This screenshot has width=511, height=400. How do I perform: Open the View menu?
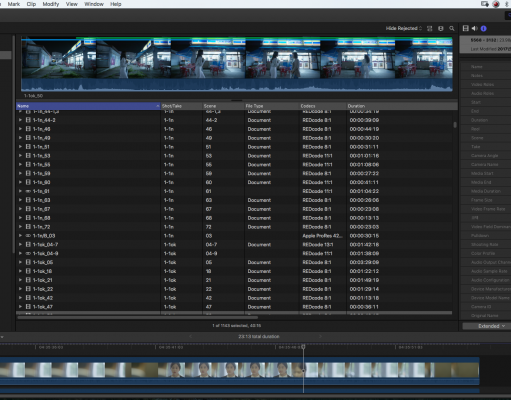[x=72, y=4]
